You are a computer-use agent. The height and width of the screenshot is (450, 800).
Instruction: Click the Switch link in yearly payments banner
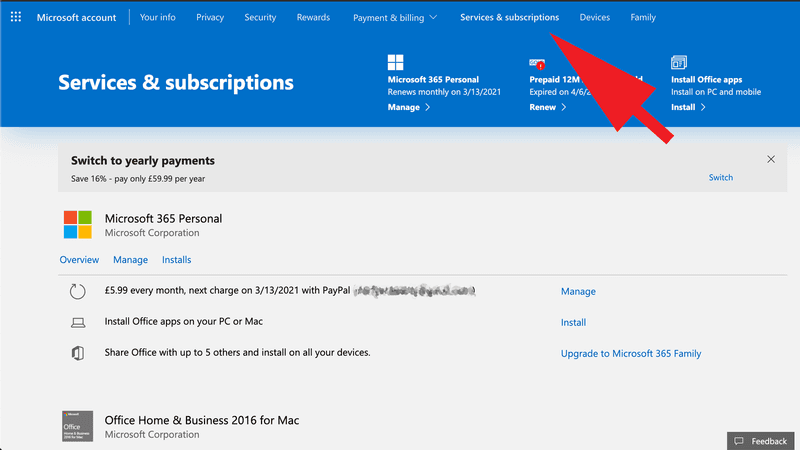[720, 178]
